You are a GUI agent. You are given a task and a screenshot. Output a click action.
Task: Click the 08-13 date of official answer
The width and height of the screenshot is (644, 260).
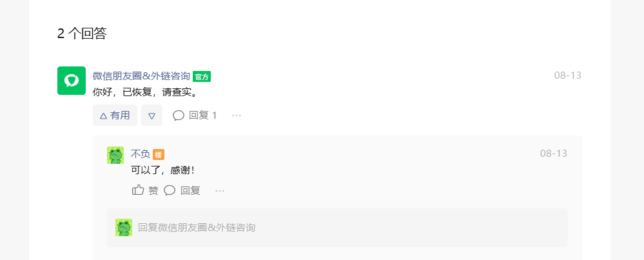[567, 75]
